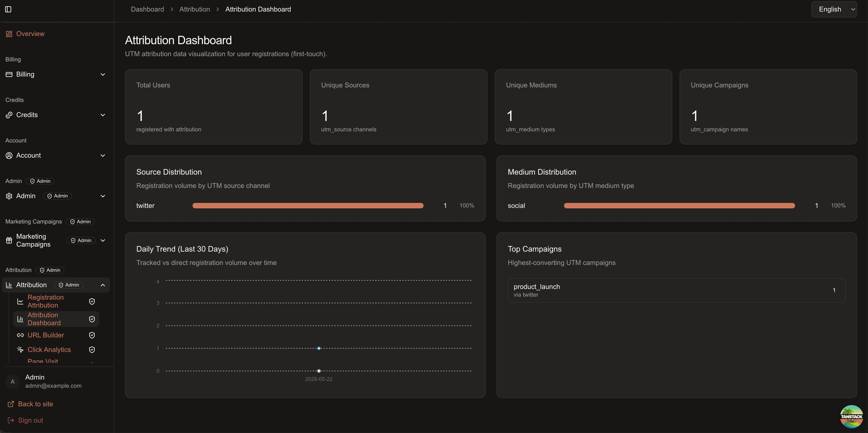
Task: Click the twitter source distribution bar
Action: click(308, 206)
